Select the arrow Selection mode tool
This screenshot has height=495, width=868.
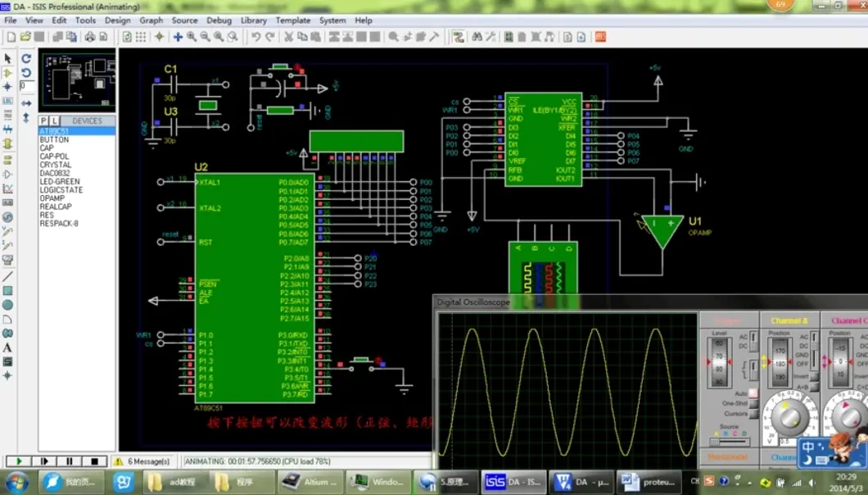click(x=7, y=58)
